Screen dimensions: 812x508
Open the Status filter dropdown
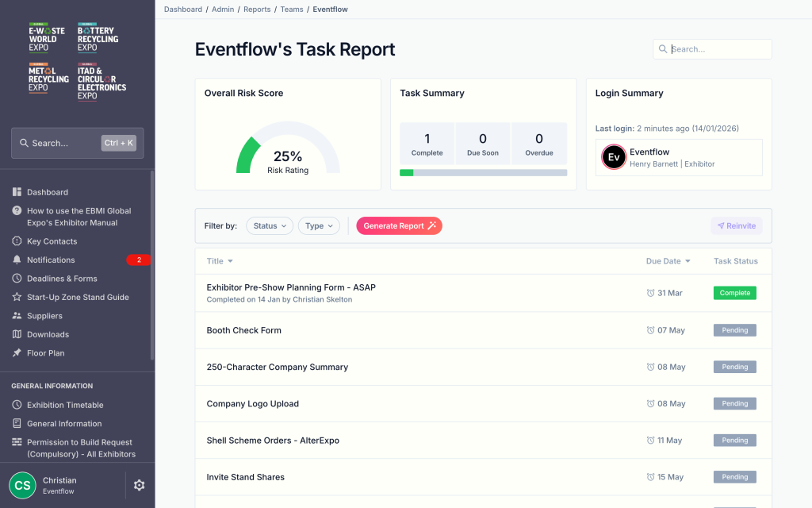click(270, 226)
